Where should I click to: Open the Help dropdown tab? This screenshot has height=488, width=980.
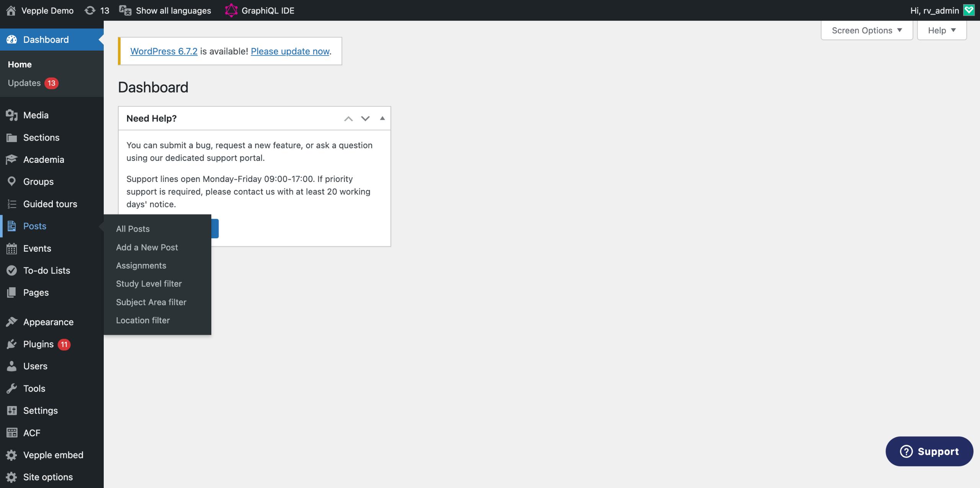pos(941,30)
